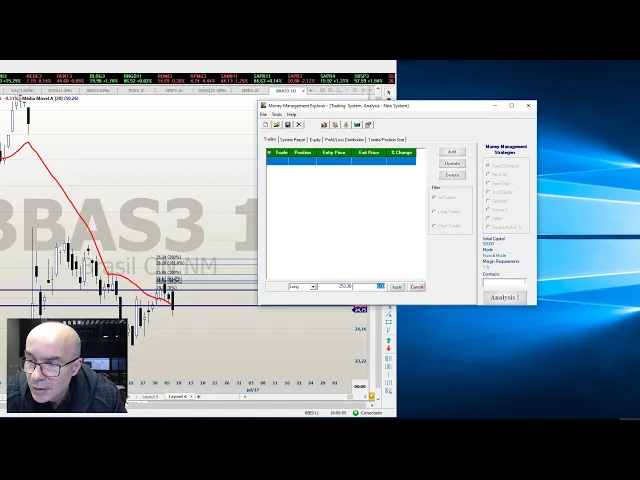Click the down chevron below chart vertical scrollbar

pos(378,399)
